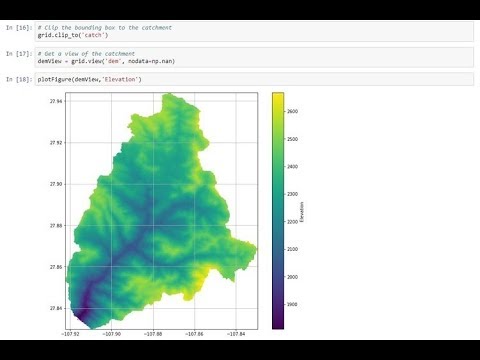Click the In [17] cell prompt label
Viewport: 480px width, 360px height.
19,54
